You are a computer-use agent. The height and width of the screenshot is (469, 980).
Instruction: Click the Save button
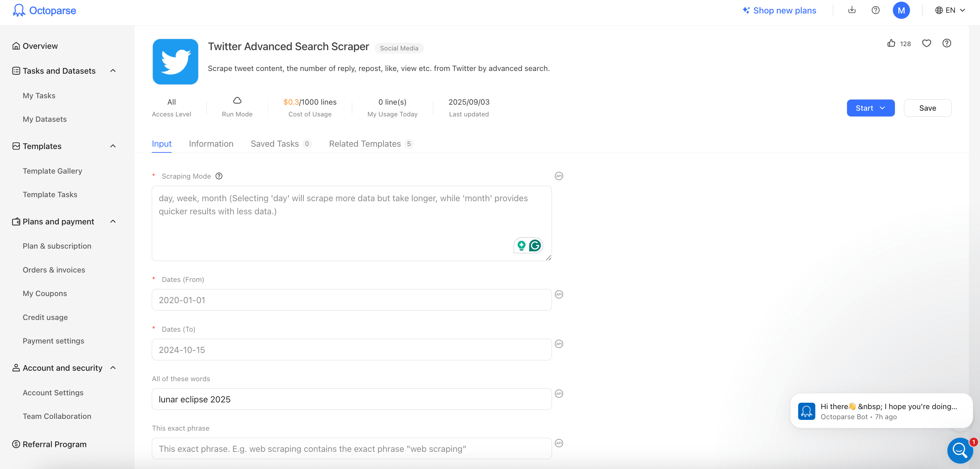click(927, 108)
